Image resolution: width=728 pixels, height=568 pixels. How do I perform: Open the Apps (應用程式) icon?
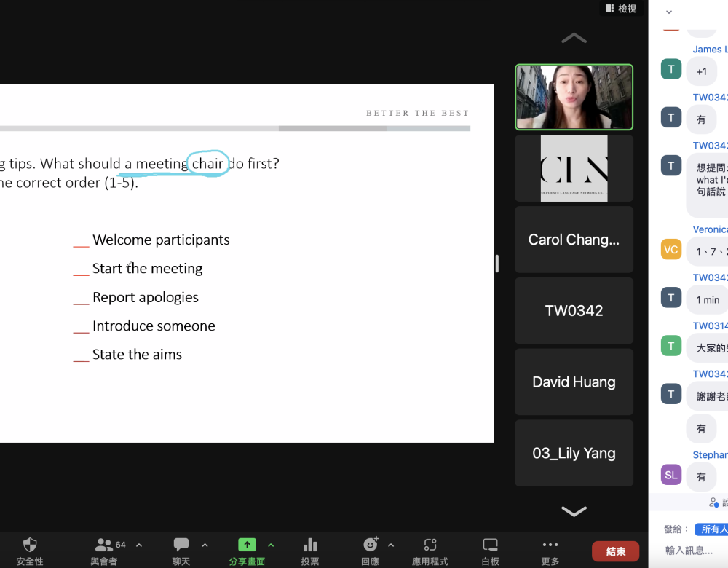430,545
